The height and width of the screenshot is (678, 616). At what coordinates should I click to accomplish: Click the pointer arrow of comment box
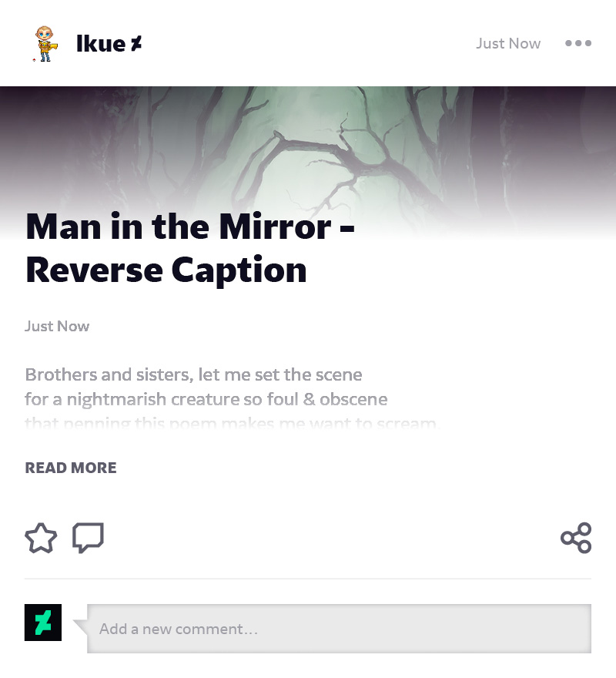click(x=81, y=626)
